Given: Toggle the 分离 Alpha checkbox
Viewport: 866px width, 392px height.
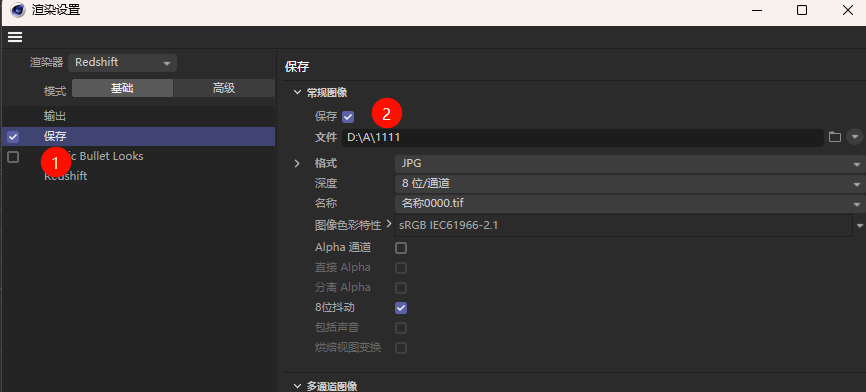Looking at the screenshot, I should [x=401, y=288].
